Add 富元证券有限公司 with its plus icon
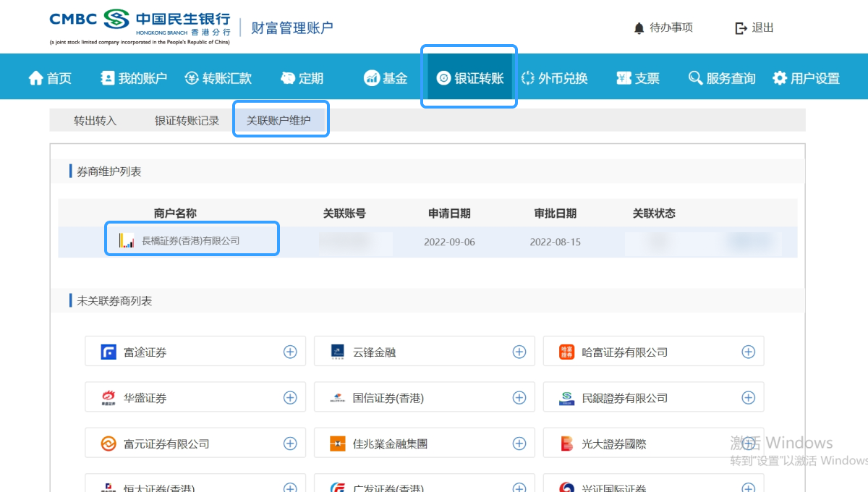The width and height of the screenshot is (868, 492). tap(290, 443)
